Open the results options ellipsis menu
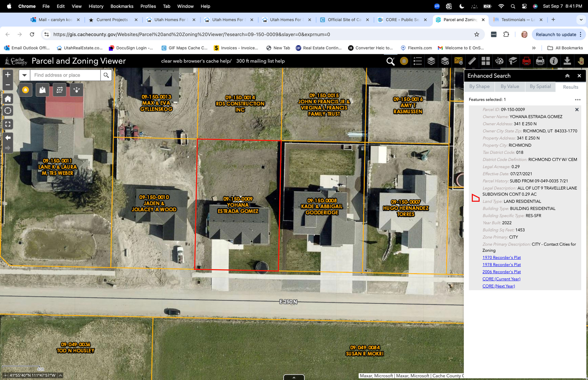This screenshot has width=588, height=380. click(x=578, y=100)
